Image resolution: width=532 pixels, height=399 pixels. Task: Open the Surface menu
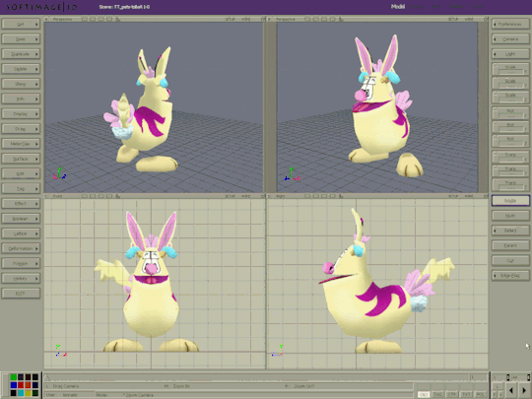click(x=21, y=159)
